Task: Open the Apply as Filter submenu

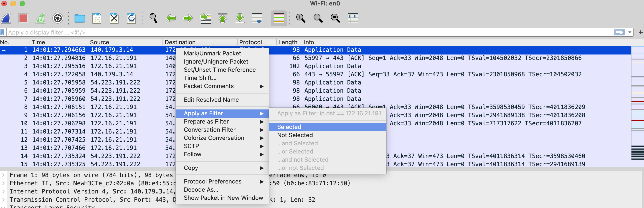Action: click(222, 114)
